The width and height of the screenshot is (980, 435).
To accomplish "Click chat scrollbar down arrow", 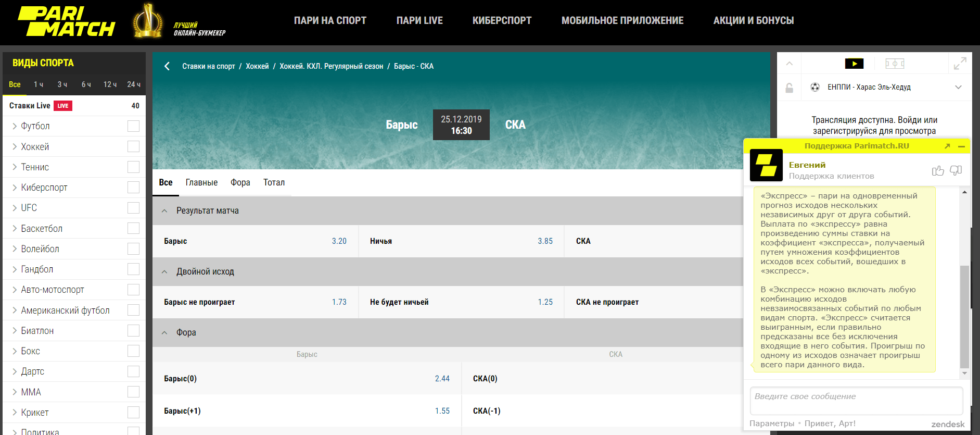I will tap(964, 373).
